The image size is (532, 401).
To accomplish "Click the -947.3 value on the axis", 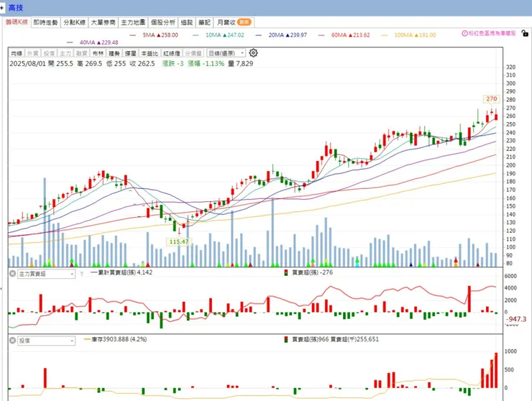I will click(x=516, y=319).
